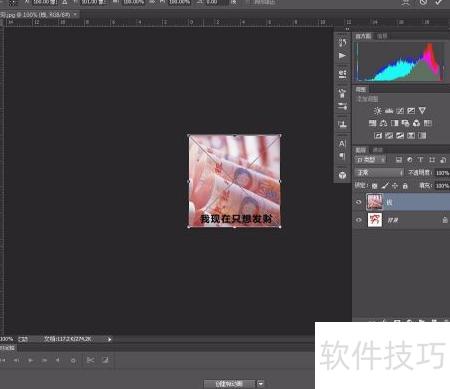Add a Channel Mixer adjustment layer
This screenshot has width=450, height=389.
click(x=417, y=123)
